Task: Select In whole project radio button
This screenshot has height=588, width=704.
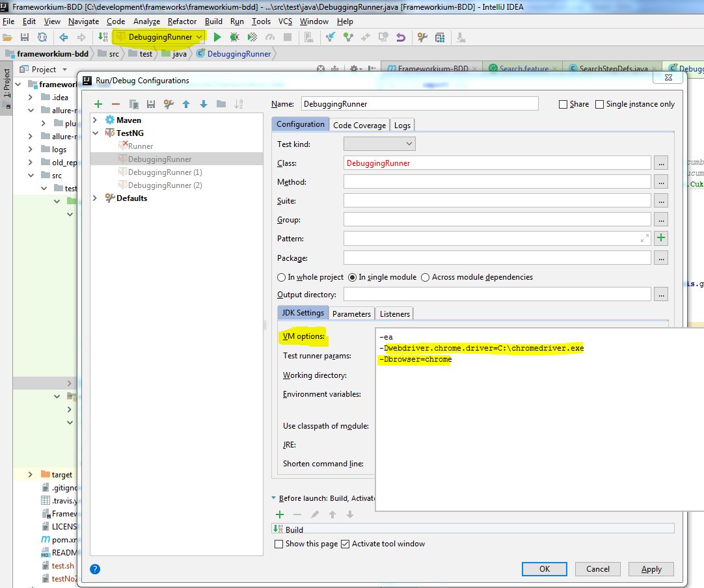Action: pyautogui.click(x=282, y=277)
